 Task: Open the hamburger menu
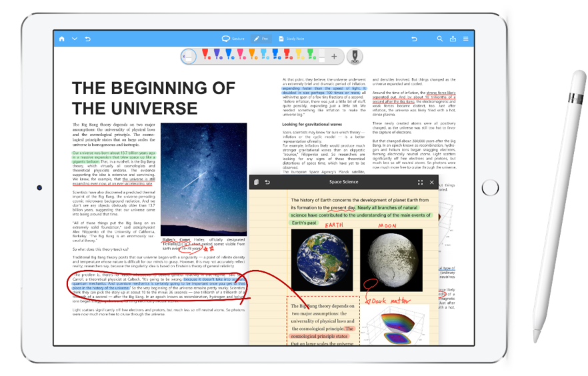pyautogui.click(x=465, y=39)
